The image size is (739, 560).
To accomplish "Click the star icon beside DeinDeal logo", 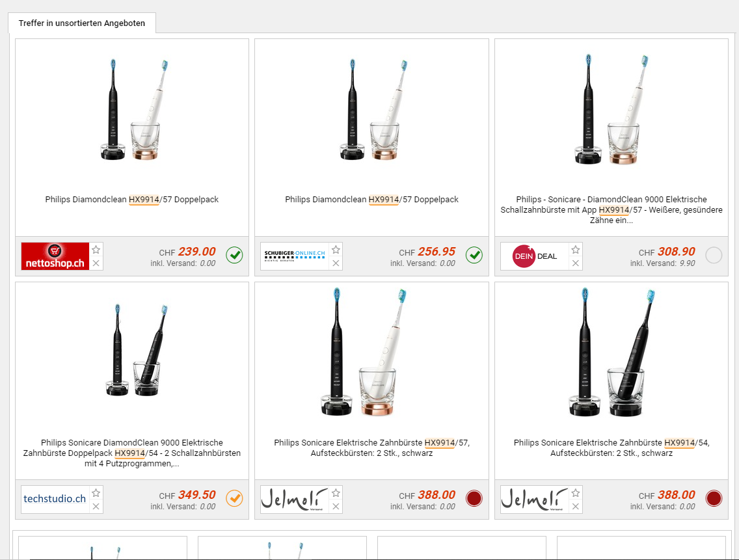I will (576, 250).
